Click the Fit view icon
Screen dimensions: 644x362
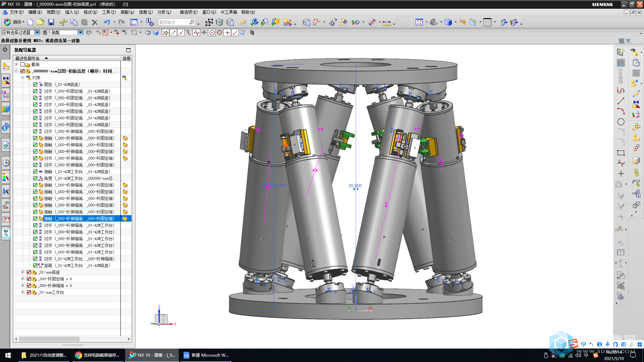tap(419, 22)
